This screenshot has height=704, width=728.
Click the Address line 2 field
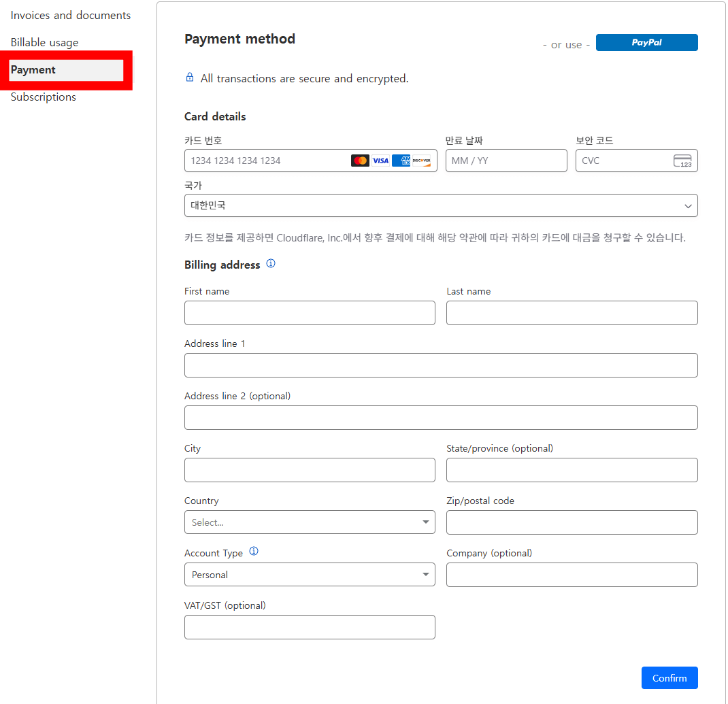[x=441, y=418]
